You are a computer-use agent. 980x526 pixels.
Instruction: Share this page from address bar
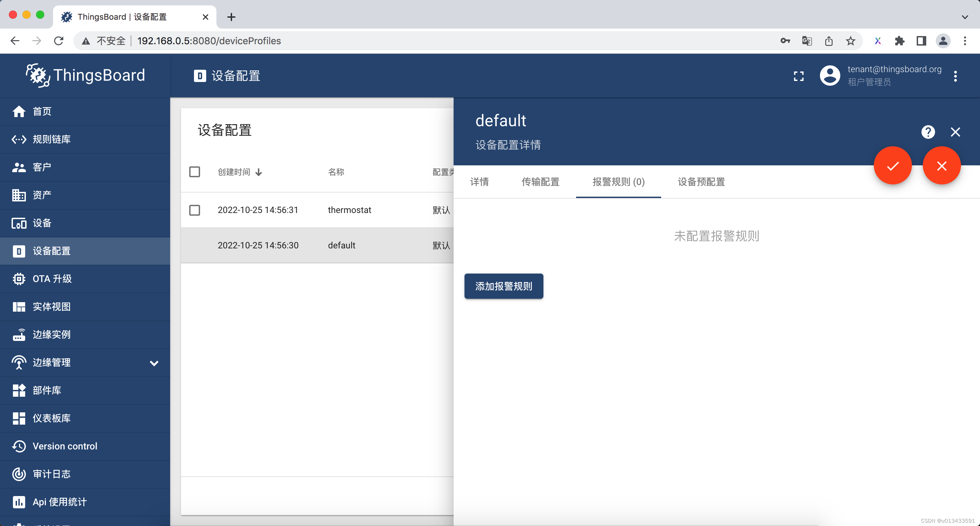[x=829, y=41]
